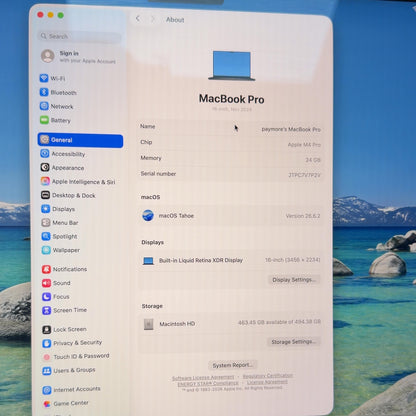Go forward with the right chevron

click(x=152, y=19)
